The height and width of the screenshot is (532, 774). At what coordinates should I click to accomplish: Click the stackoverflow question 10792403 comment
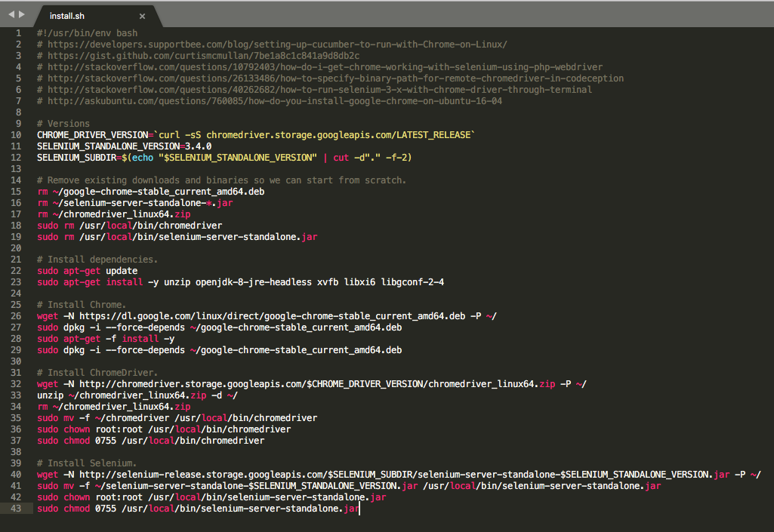320,67
